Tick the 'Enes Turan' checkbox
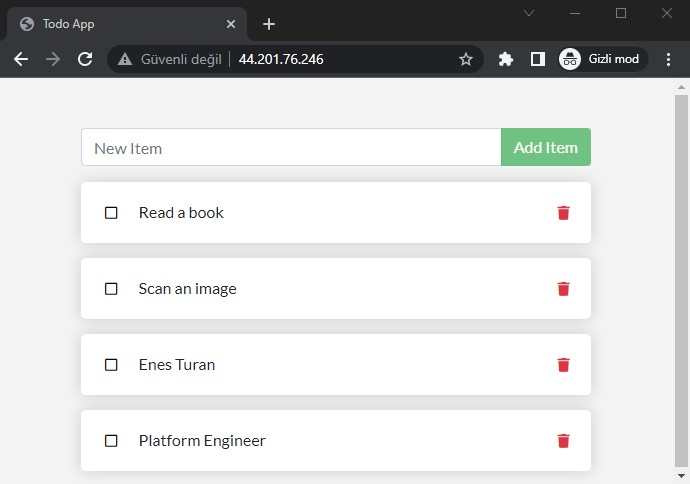The image size is (690, 484). (111, 365)
